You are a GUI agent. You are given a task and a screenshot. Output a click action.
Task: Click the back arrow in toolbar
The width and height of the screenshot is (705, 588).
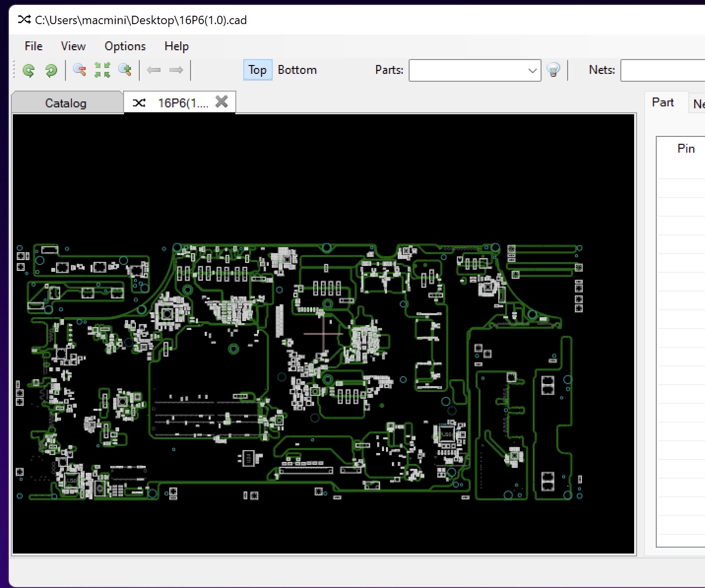coord(154,70)
